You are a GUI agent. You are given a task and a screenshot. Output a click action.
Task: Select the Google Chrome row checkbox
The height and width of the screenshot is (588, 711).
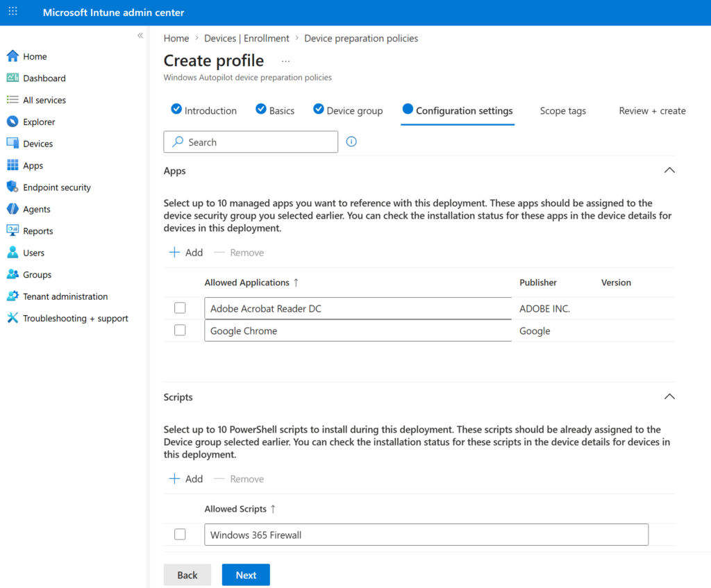(x=180, y=330)
